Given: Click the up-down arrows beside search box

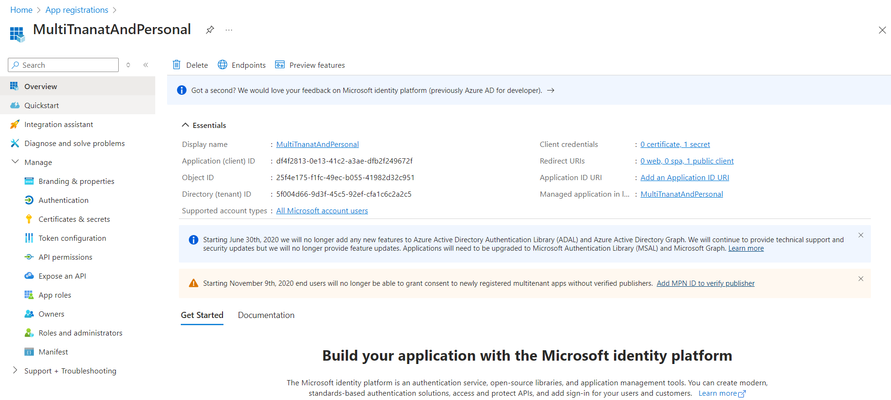Looking at the screenshot, I should click(128, 65).
